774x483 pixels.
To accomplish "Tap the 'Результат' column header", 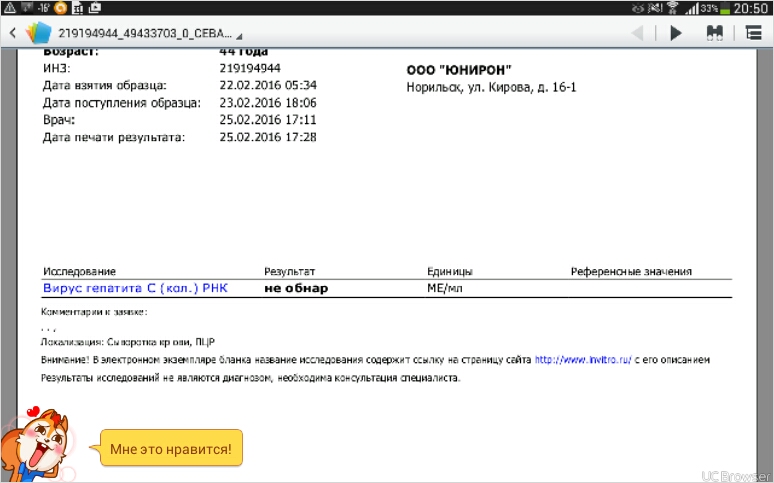I will (289, 271).
